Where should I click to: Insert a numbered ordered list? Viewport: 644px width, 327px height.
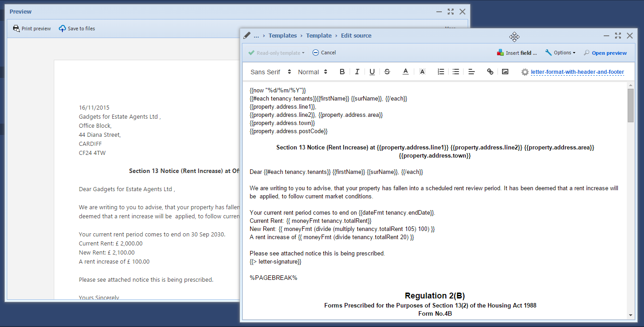pos(441,72)
